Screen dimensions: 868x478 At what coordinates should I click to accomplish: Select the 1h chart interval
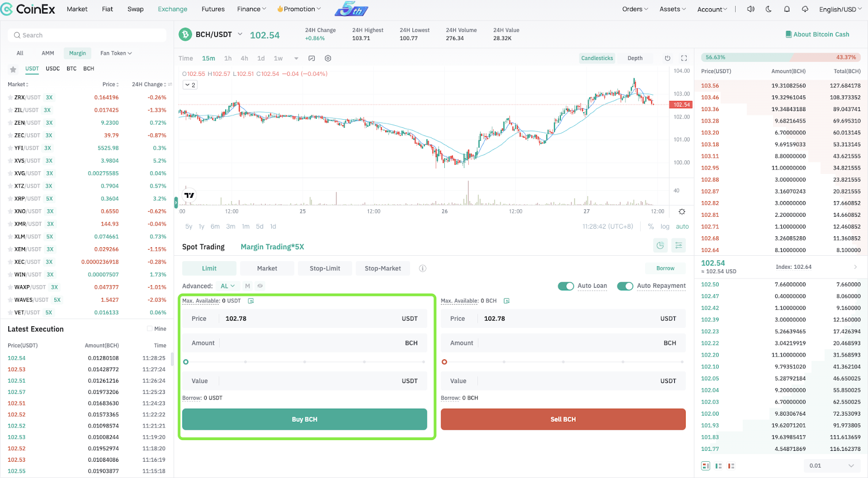click(228, 59)
